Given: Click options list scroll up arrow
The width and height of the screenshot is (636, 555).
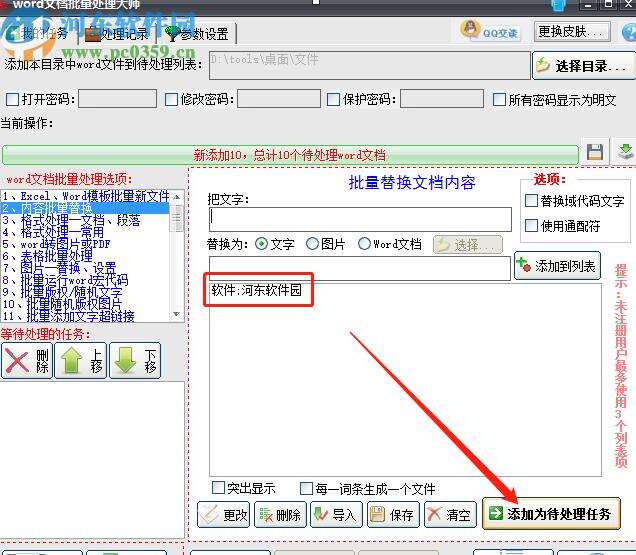Looking at the screenshot, I should click(x=177, y=197).
